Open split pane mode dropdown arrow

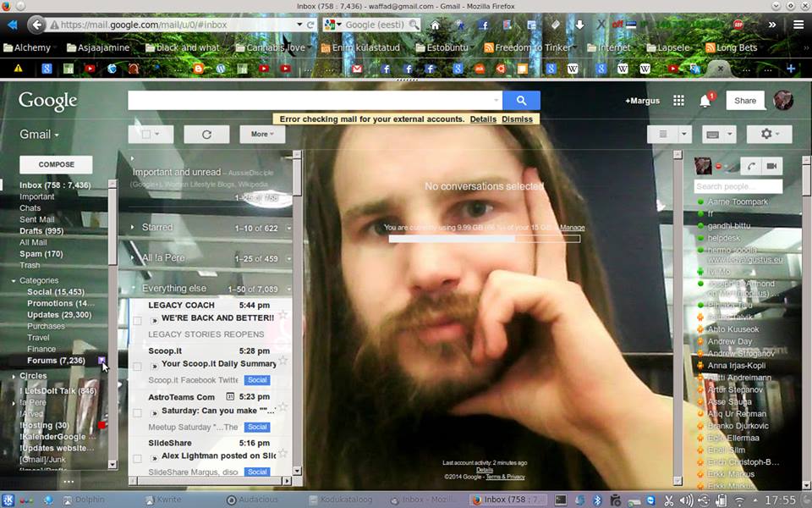coord(683,135)
